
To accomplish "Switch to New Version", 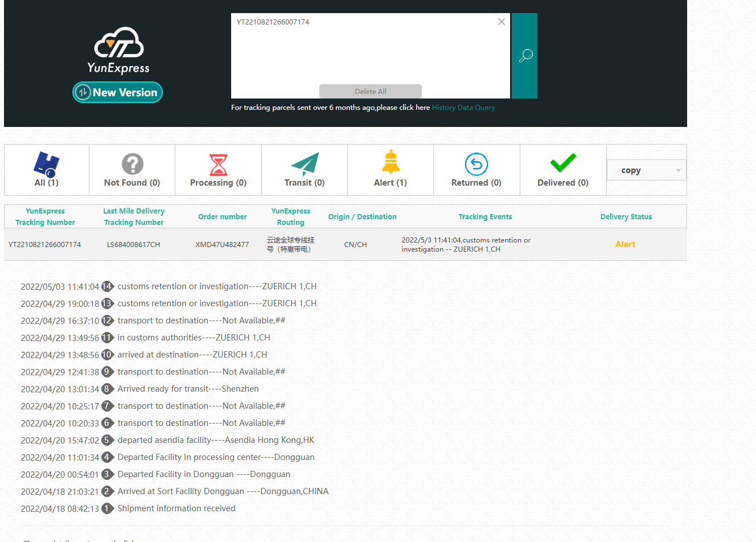I will [x=118, y=92].
